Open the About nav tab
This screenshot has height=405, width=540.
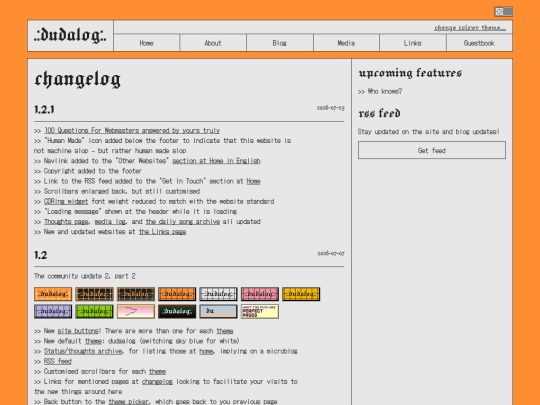point(213,43)
